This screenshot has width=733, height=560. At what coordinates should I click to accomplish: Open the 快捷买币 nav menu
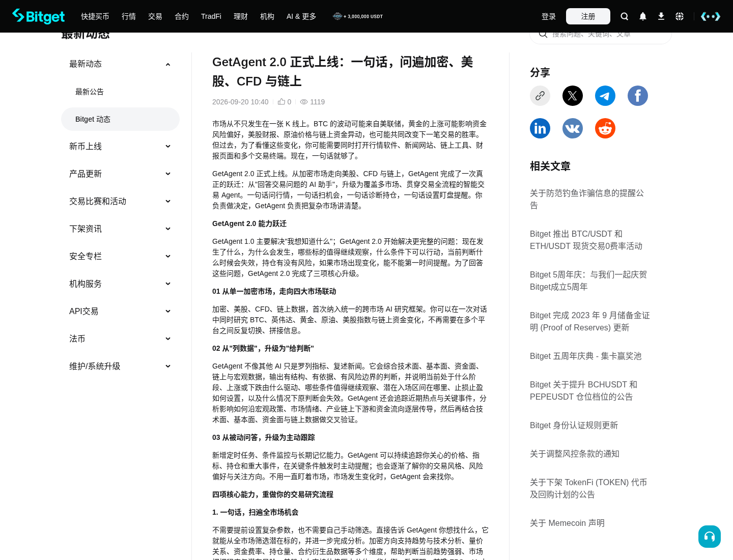coord(95,16)
